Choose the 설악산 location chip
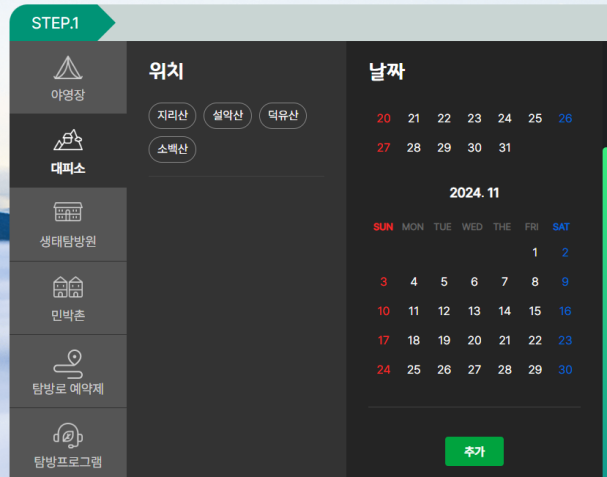Screen dimensions: 607x477 (228, 115)
